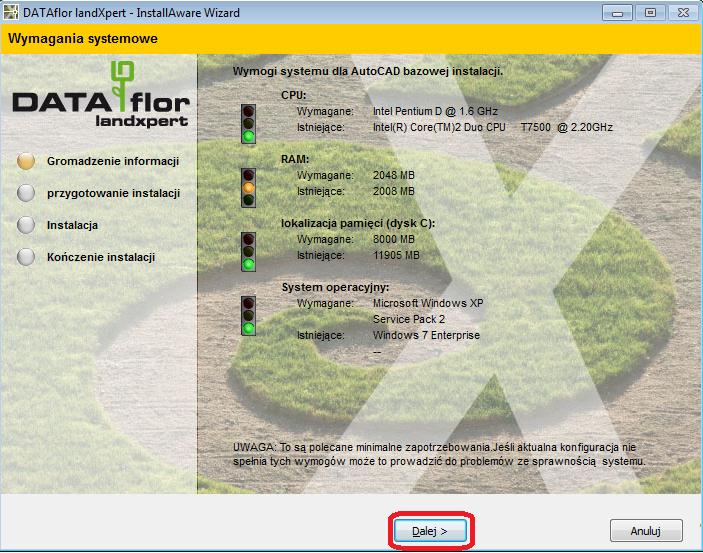
Task: Select the Kończenie instalacji step bullet
Action: point(26,257)
